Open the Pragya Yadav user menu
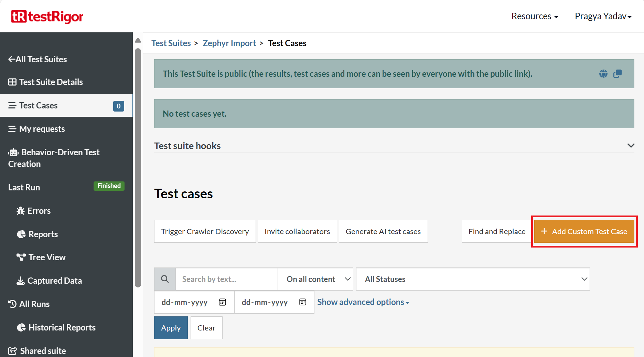644x357 pixels. (x=603, y=16)
